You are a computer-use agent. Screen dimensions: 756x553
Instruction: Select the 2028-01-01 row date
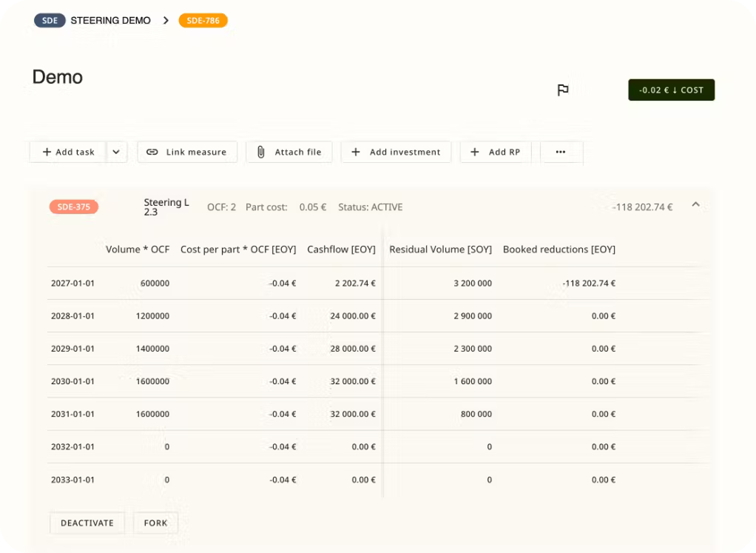[72, 316]
